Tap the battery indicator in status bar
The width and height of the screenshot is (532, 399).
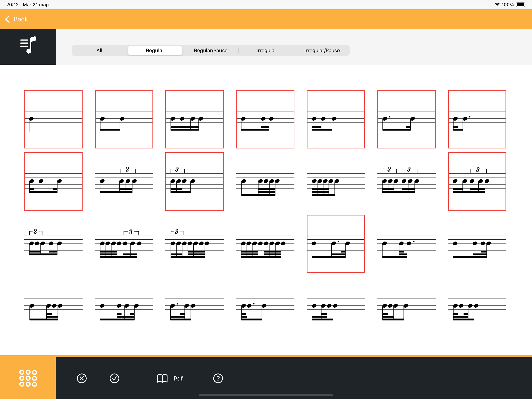(521, 4)
